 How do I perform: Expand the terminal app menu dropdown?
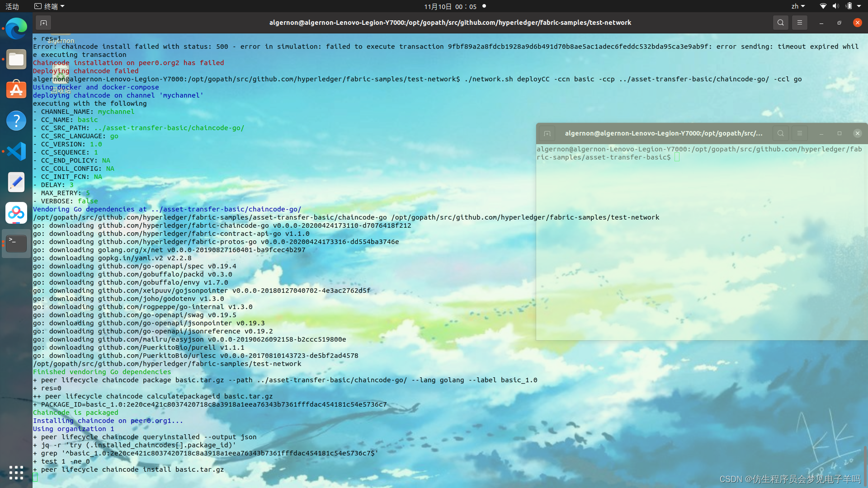[x=50, y=6]
